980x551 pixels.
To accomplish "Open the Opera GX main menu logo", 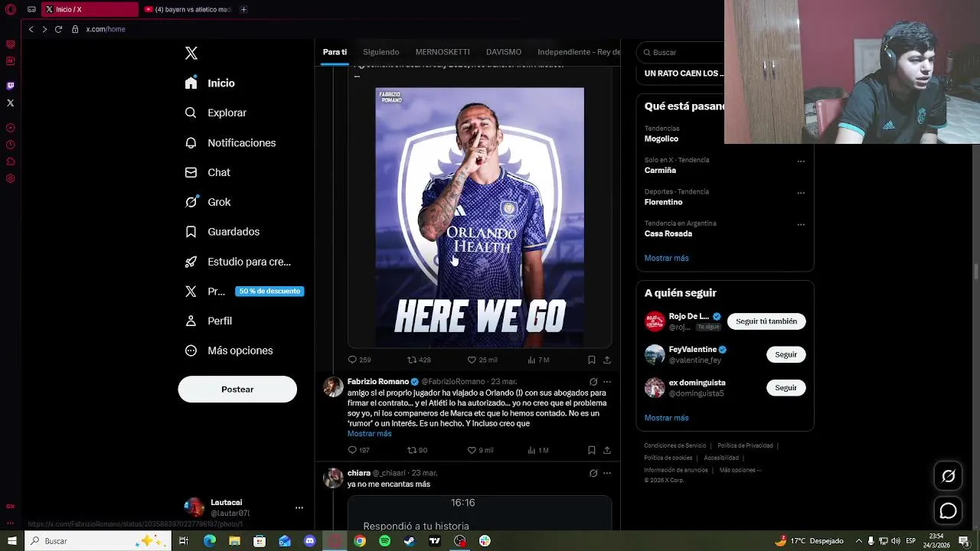I will (11, 9).
